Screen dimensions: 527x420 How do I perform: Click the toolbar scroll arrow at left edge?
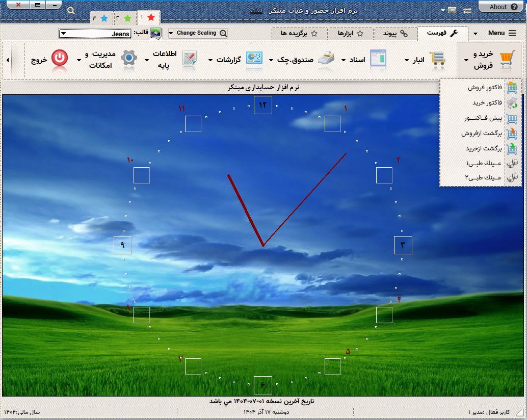[x=8, y=60]
